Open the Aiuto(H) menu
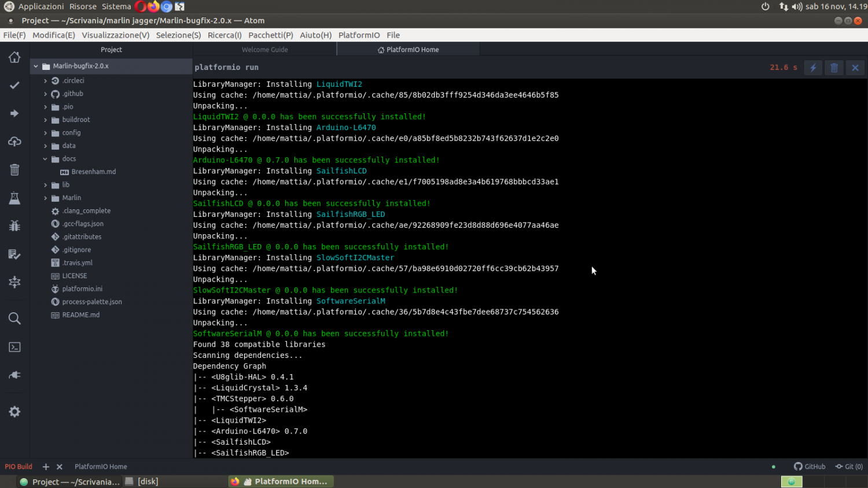 pyautogui.click(x=316, y=35)
